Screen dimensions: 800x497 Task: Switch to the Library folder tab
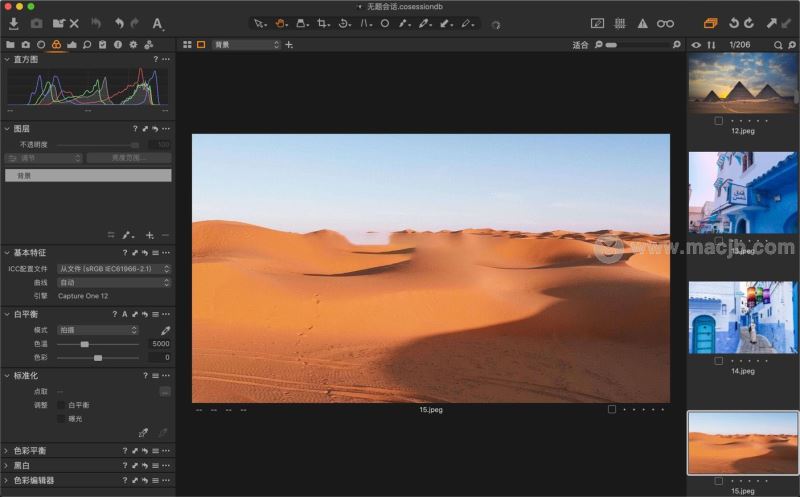[x=10, y=45]
